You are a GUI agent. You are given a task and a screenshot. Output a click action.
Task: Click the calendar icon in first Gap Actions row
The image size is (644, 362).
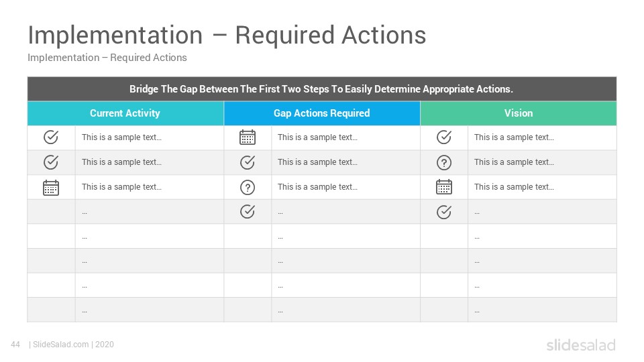[x=248, y=137]
